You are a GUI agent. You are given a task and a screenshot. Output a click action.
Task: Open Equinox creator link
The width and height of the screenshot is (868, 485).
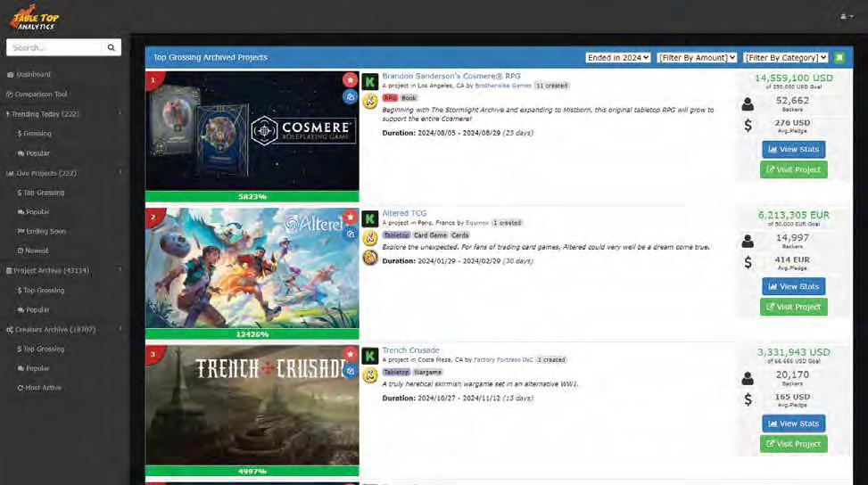[477, 223]
